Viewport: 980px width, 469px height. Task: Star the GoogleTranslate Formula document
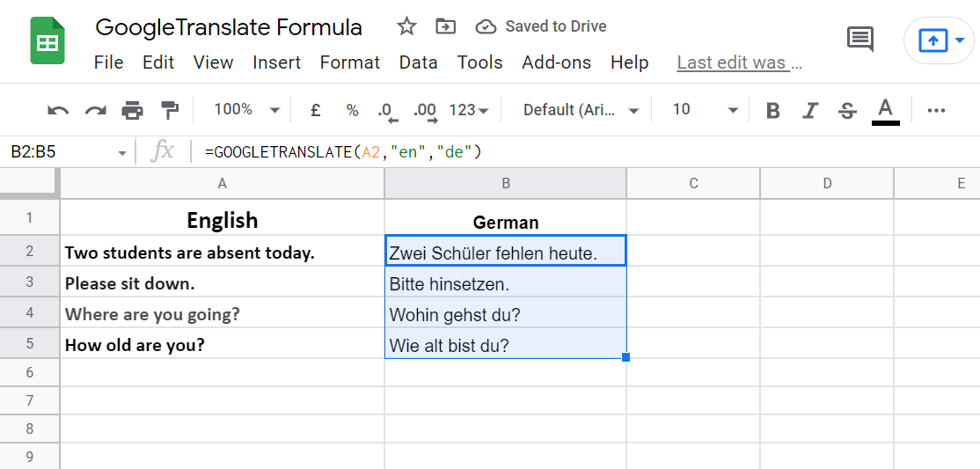point(406,26)
